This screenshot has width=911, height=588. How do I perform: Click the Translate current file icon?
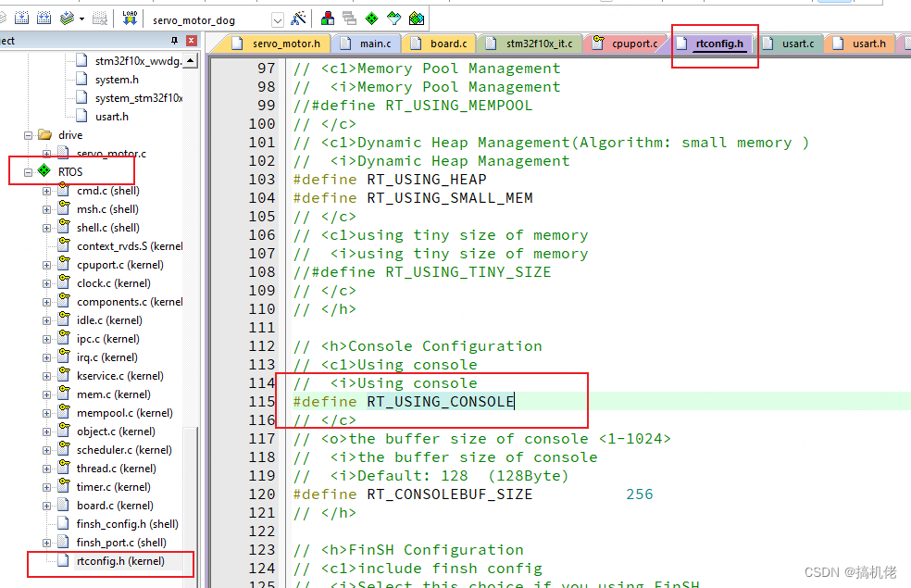pos(5,18)
